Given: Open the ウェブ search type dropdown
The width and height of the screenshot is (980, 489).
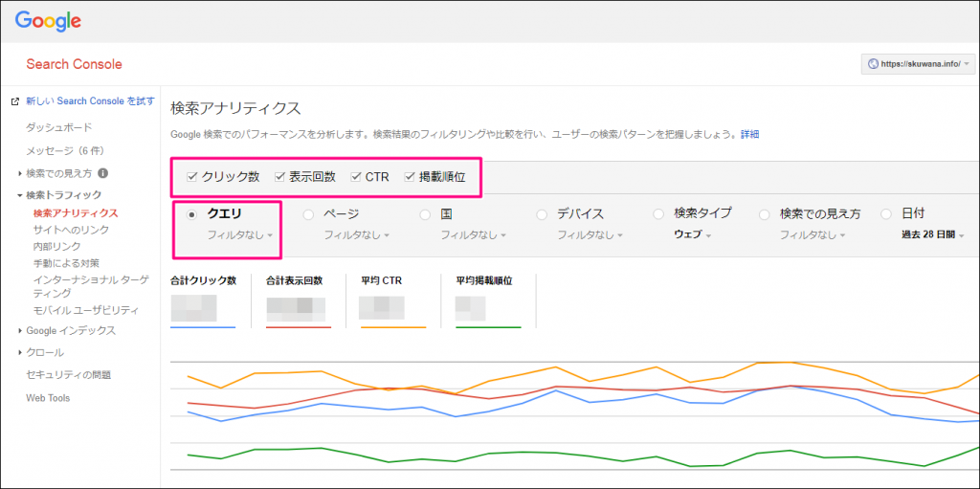Looking at the screenshot, I should point(692,235).
